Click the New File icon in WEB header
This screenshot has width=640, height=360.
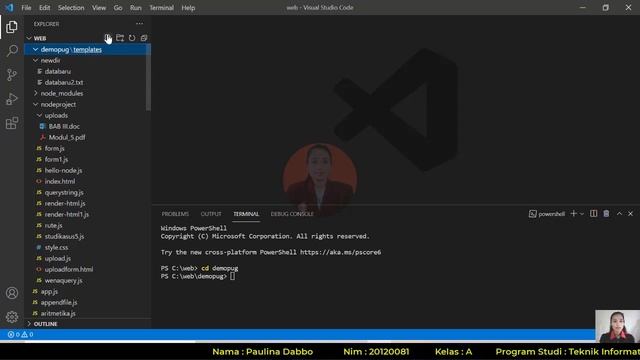(x=108, y=38)
